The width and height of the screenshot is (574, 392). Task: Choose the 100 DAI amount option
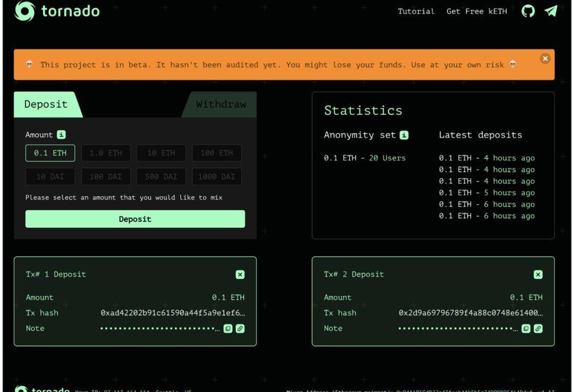[x=106, y=176]
